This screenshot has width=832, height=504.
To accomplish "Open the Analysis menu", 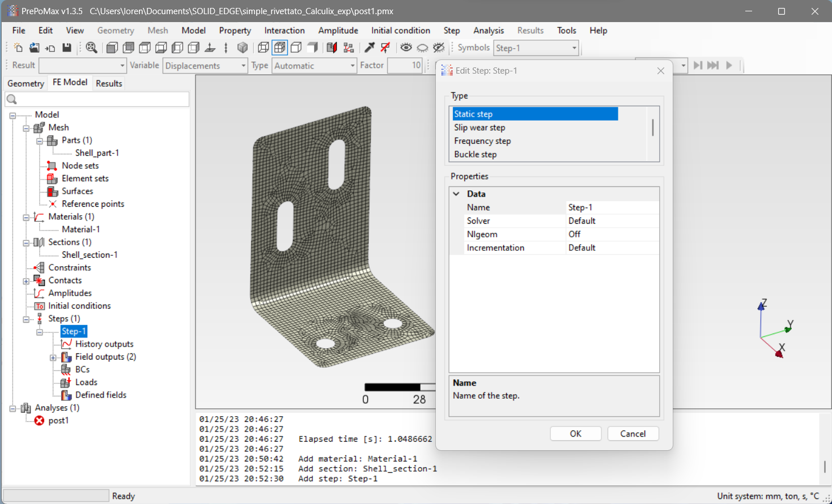I will (488, 31).
